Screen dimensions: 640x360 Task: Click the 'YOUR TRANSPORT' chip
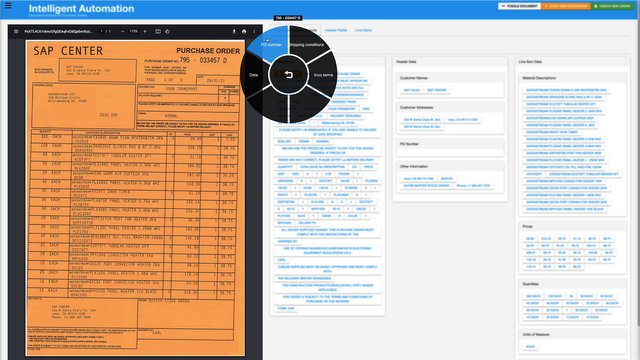(x=342, y=109)
